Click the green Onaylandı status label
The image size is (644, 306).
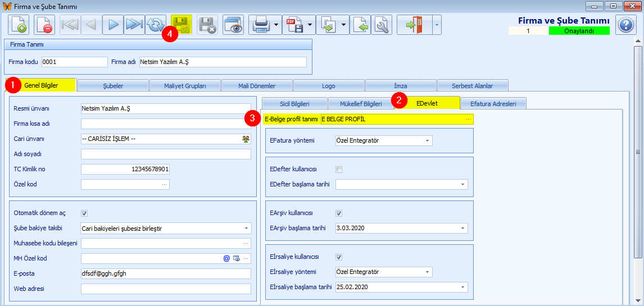point(579,31)
